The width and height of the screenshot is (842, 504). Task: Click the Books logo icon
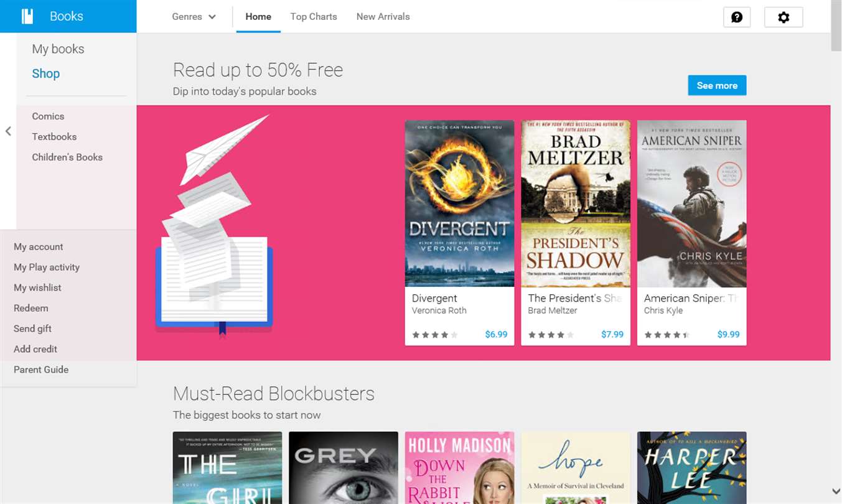[x=27, y=16]
